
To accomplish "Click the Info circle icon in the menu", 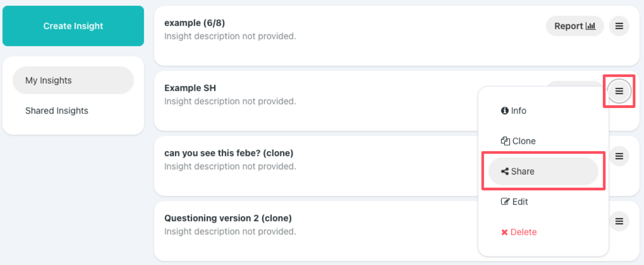I will click(505, 111).
